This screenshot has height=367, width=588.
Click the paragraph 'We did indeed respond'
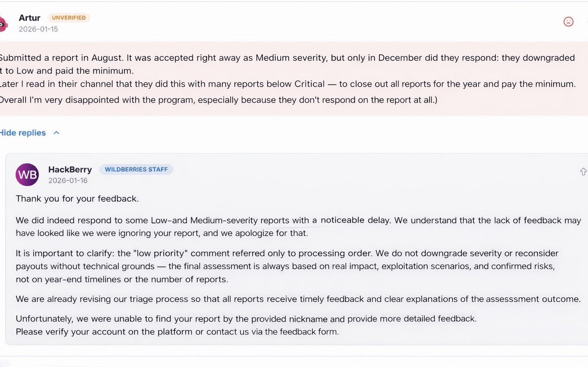point(298,227)
